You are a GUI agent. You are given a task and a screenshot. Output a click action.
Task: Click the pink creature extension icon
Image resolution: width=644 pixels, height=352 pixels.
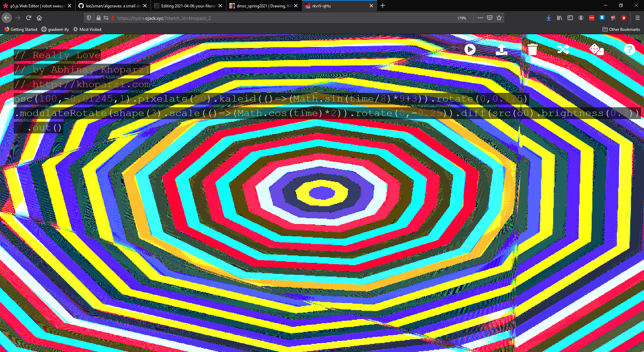tap(613, 18)
